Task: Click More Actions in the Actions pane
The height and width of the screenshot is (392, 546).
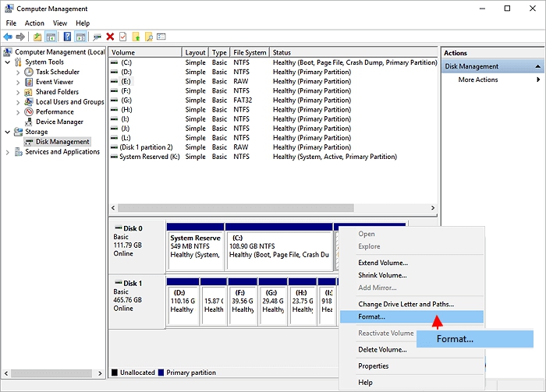Action: tap(478, 80)
